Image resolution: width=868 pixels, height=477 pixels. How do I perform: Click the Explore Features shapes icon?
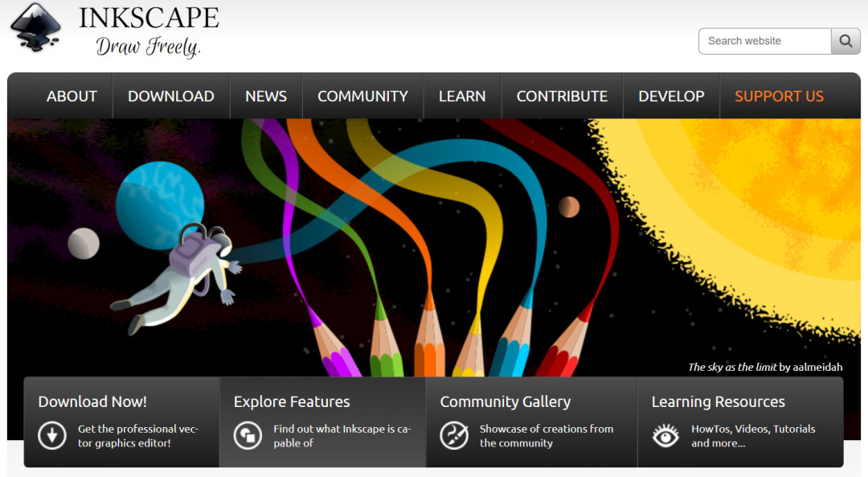tap(248, 435)
